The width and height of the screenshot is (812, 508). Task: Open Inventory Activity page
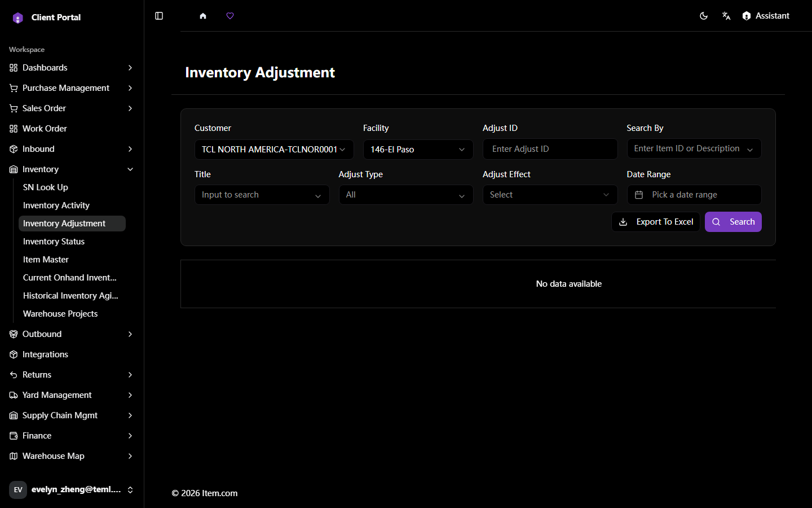(72, 205)
